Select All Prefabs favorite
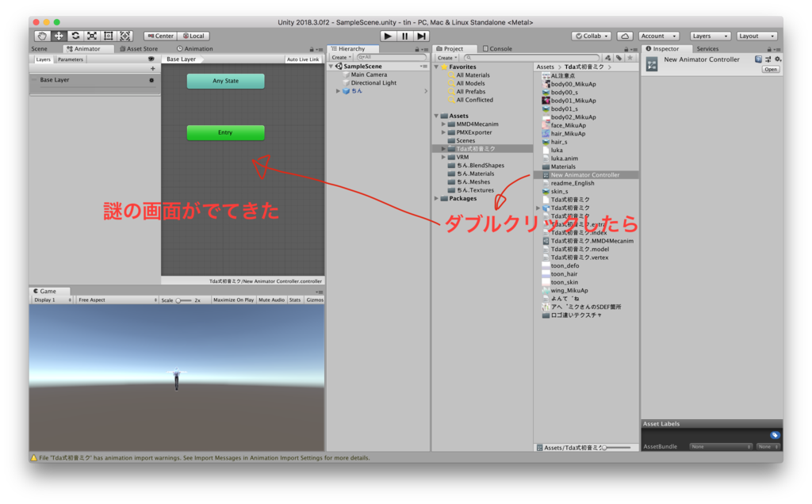Image resolution: width=812 pixels, height=504 pixels. (471, 92)
